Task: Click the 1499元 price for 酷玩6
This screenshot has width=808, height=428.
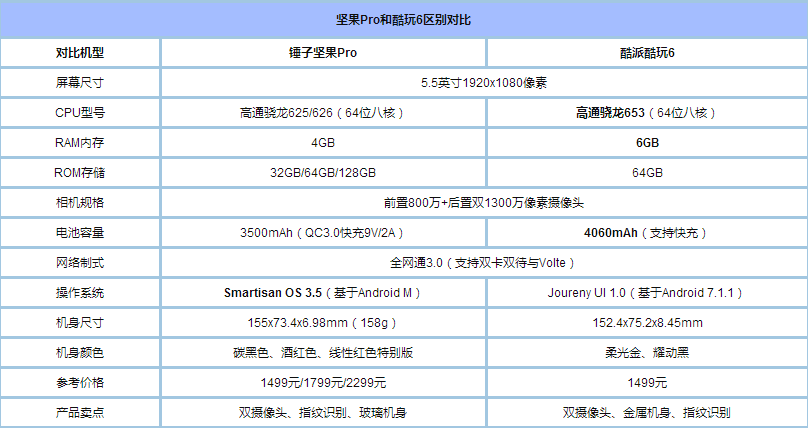Action: [647, 383]
